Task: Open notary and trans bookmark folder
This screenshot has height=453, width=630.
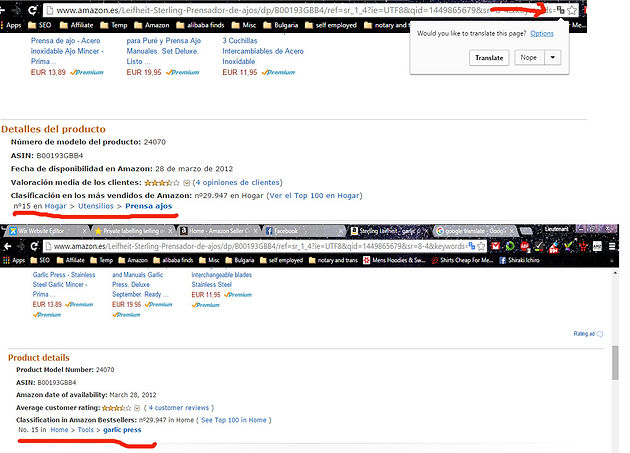Action: coord(333,260)
